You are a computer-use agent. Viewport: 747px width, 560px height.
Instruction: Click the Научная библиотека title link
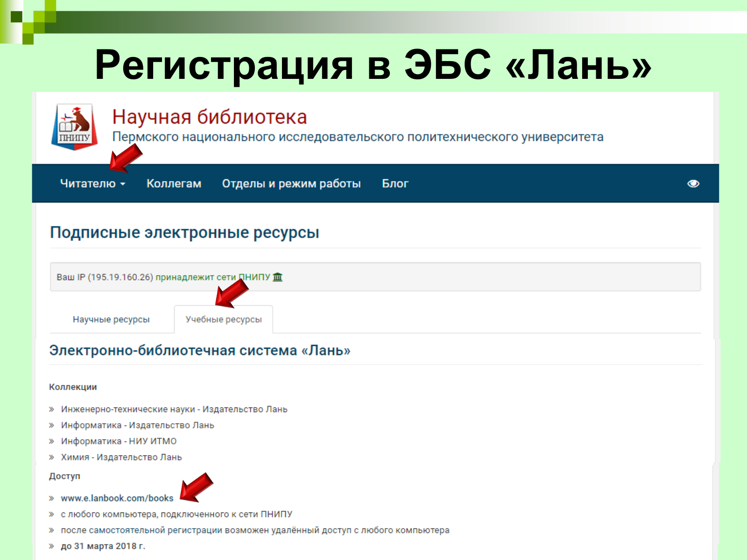210,117
